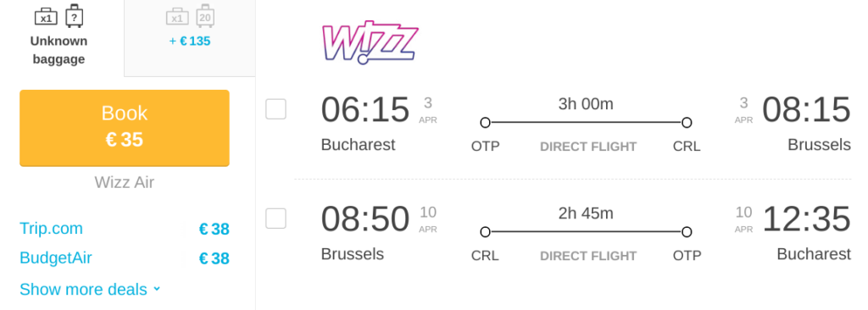Click the unknown checked bag question-mark icon

tap(75, 16)
